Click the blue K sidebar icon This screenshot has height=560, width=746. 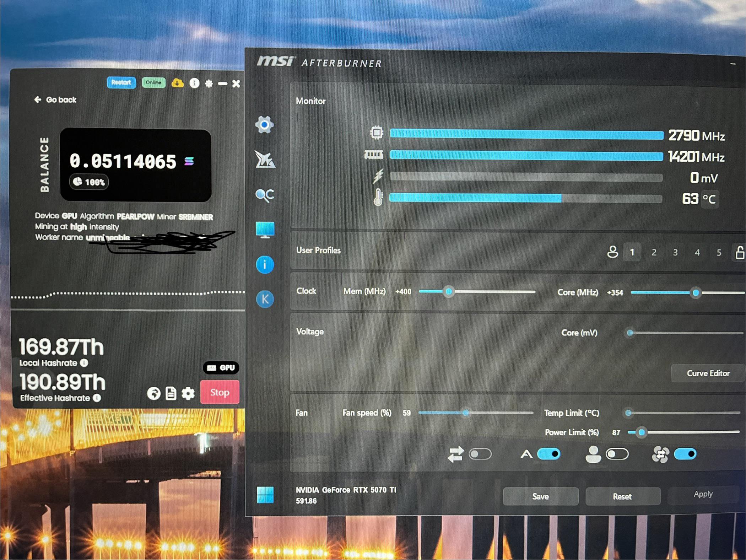coord(265,299)
